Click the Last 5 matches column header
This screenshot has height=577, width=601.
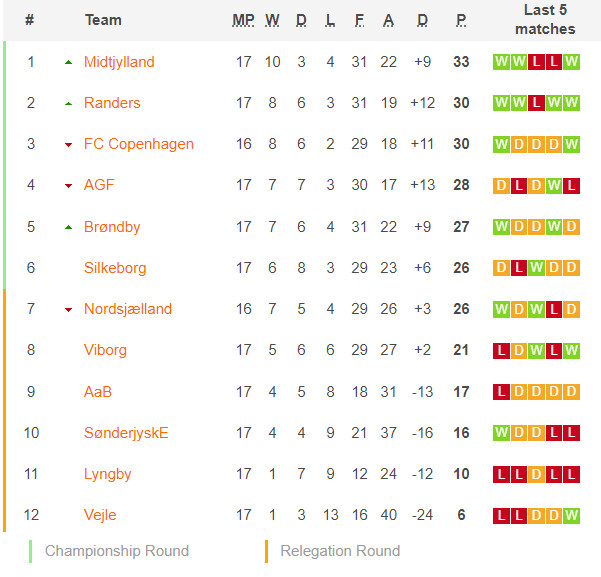click(x=545, y=20)
